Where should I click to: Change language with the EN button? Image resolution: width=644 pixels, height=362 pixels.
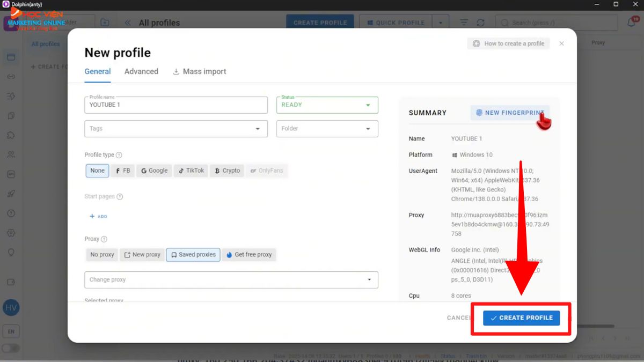(11, 331)
